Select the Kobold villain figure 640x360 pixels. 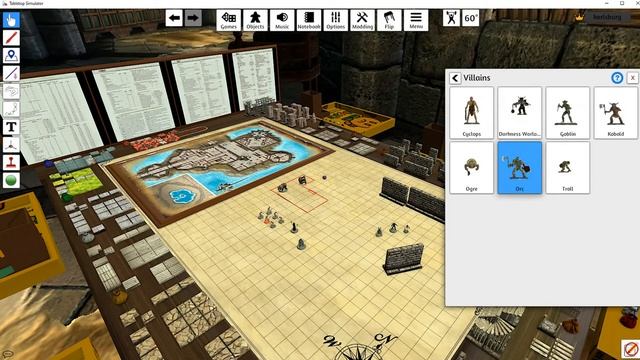click(x=616, y=113)
